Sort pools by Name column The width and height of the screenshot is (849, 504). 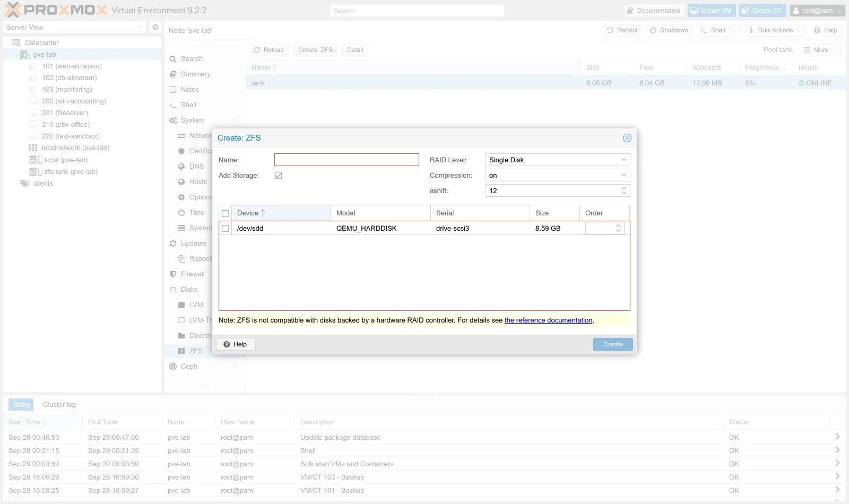tap(413, 68)
